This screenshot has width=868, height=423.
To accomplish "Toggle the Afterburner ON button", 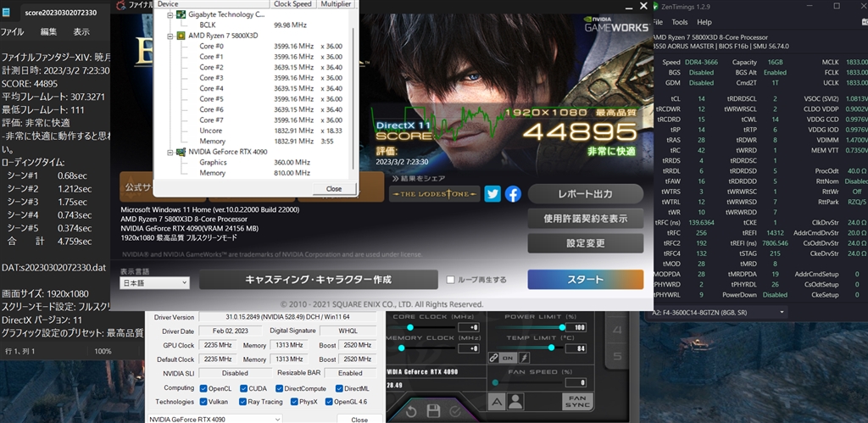I will [508, 359].
